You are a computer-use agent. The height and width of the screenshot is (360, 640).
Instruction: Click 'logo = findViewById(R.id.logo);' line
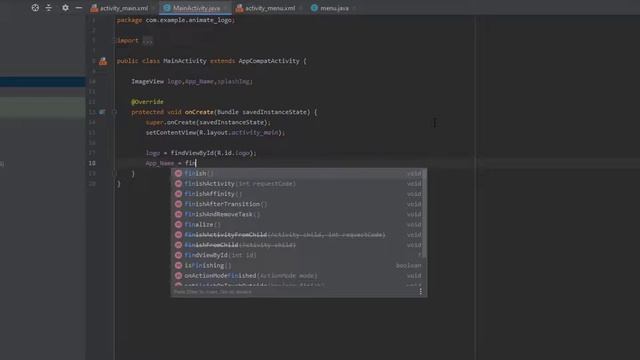click(x=201, y=153)
